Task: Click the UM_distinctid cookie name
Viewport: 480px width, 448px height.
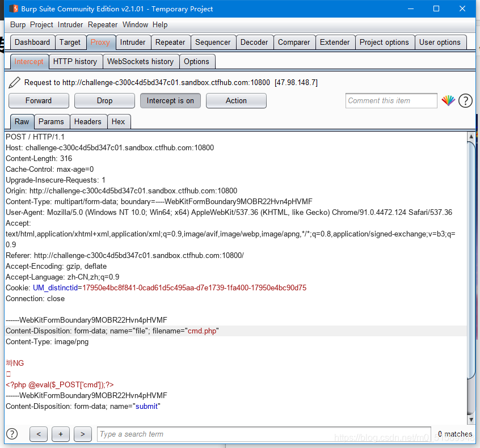Action: point(56,288)
